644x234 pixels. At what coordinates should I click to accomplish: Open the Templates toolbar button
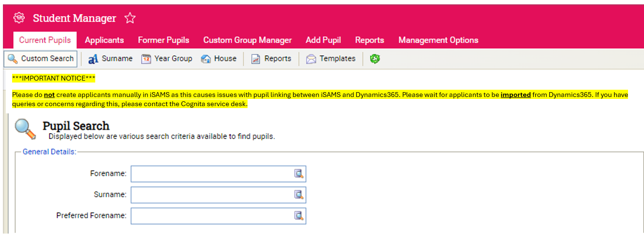[x=331, y=59]
